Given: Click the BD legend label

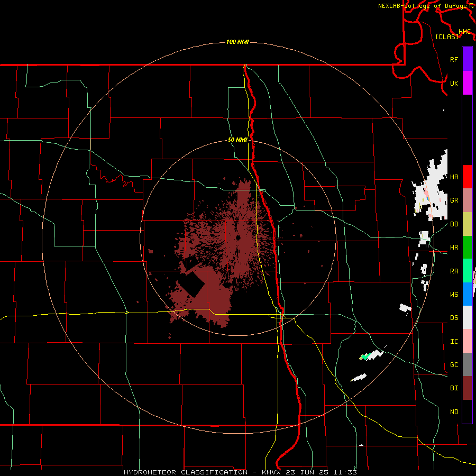Looking at the screenshot, I should (454, 224).
